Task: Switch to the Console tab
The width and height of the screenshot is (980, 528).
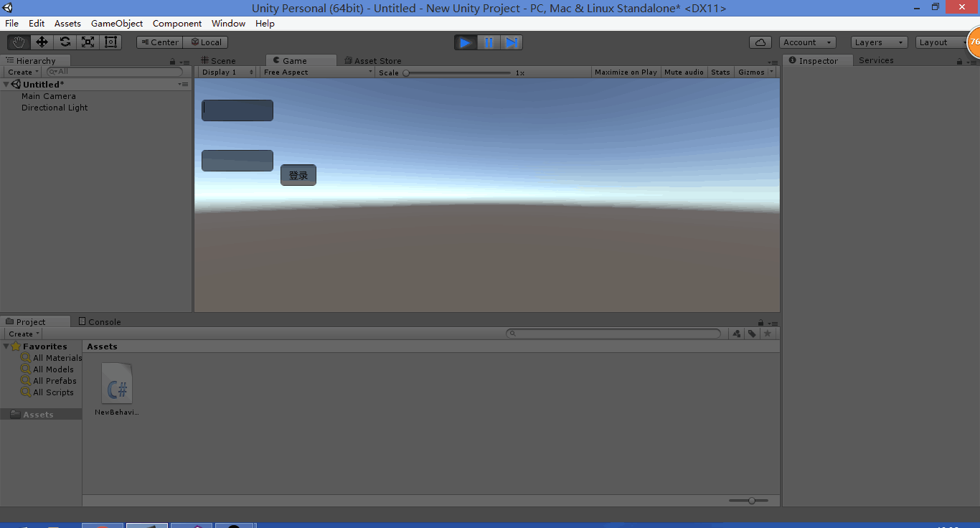Action: click(104, 322)
